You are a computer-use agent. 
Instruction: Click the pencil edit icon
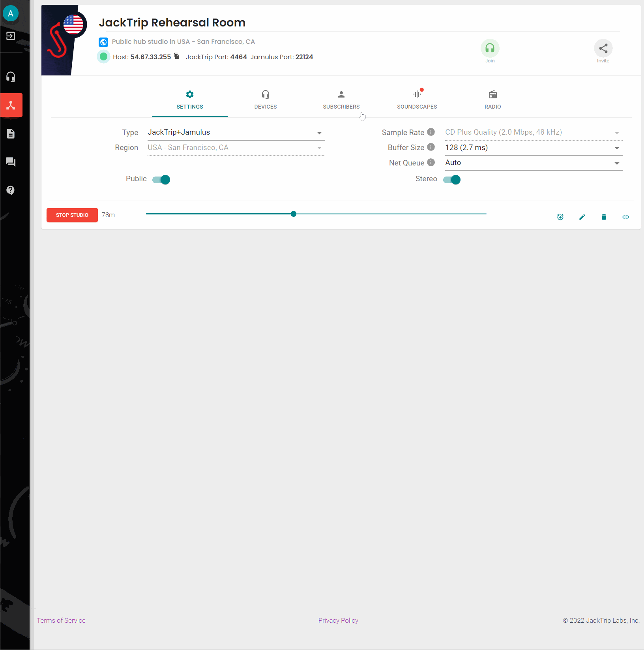582,217
